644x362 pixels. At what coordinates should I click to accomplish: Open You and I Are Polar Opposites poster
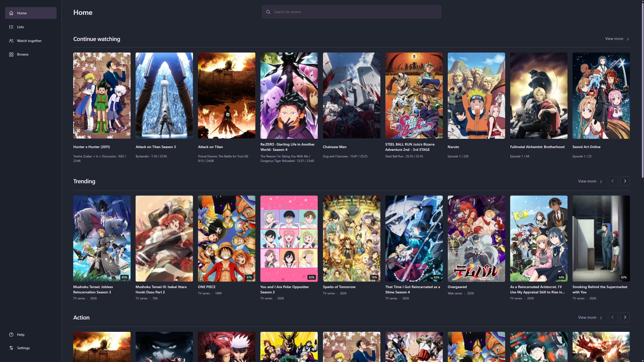[x=289, y=239]
